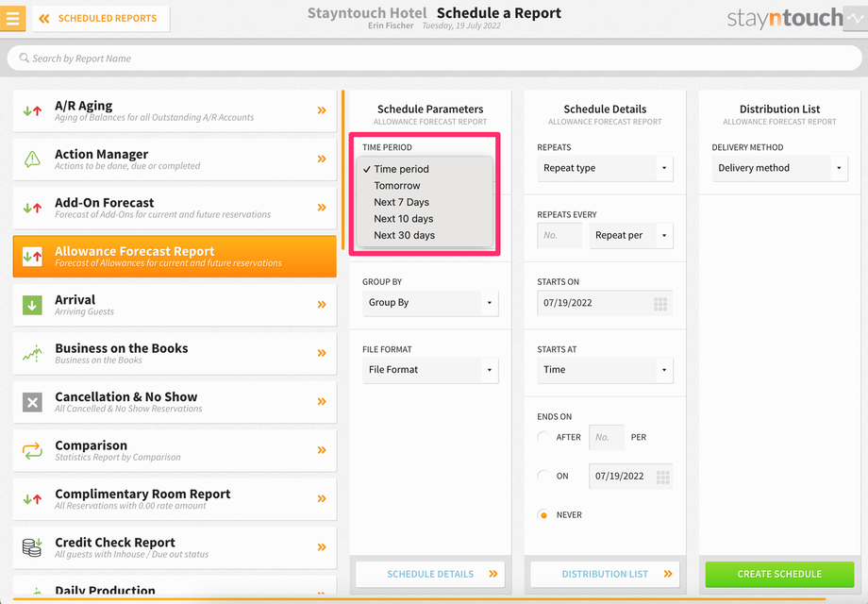Click the Comparison swap arrows icon
Viewport: 868px width, 604px height.
point(32,451)
